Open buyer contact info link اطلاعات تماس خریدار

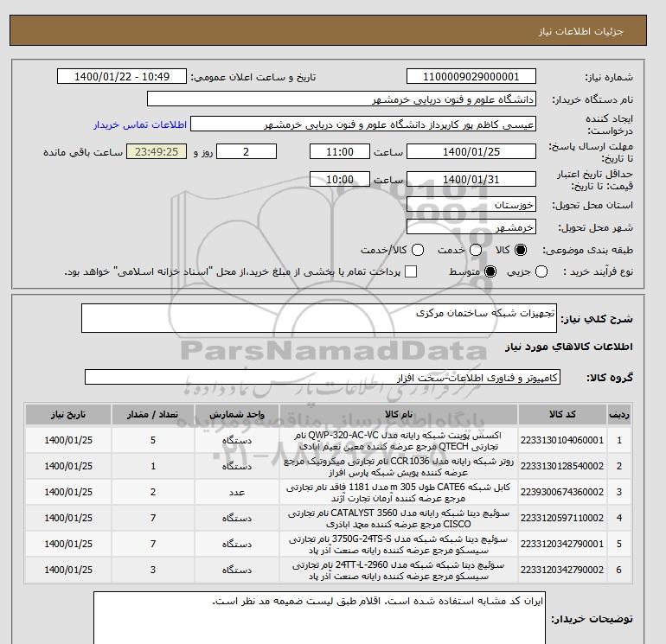(140, 124)
